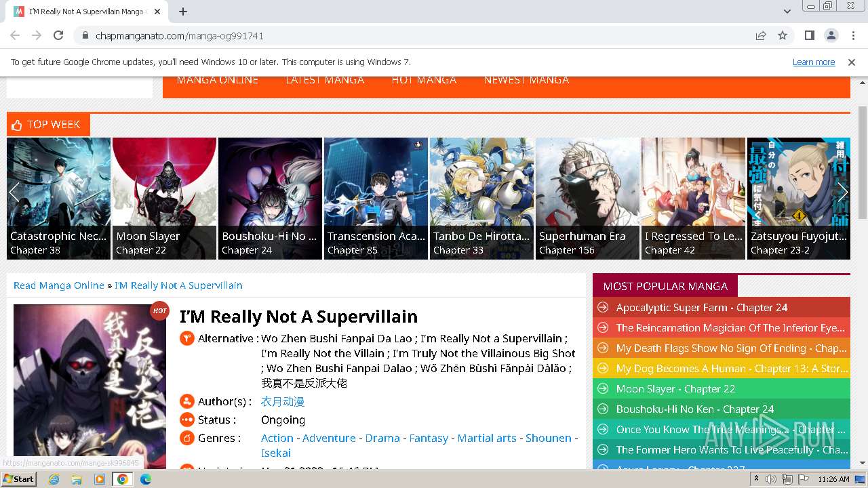
Task: Open Moon Slayer - Chapter 22 in Most Popular
Action: point(675,389)
